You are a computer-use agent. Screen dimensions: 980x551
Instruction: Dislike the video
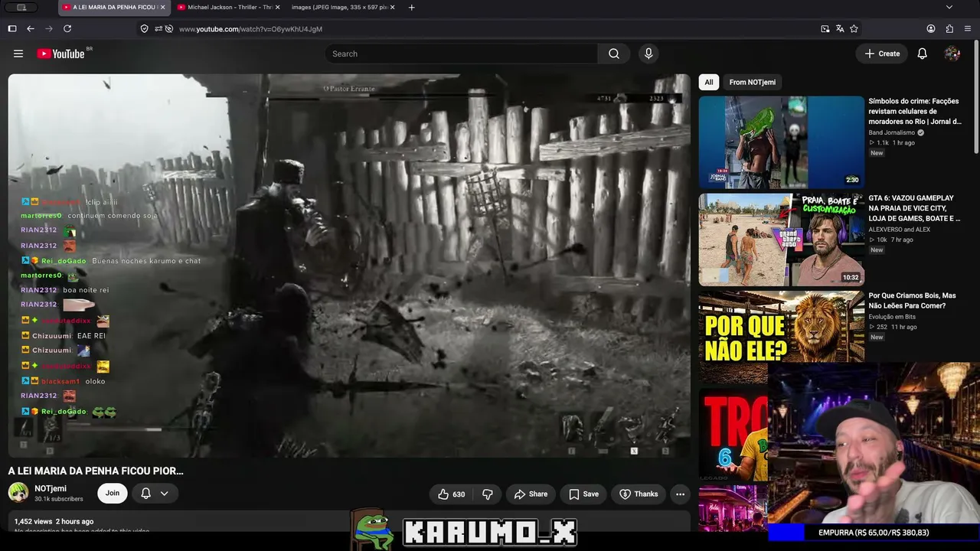488,494
